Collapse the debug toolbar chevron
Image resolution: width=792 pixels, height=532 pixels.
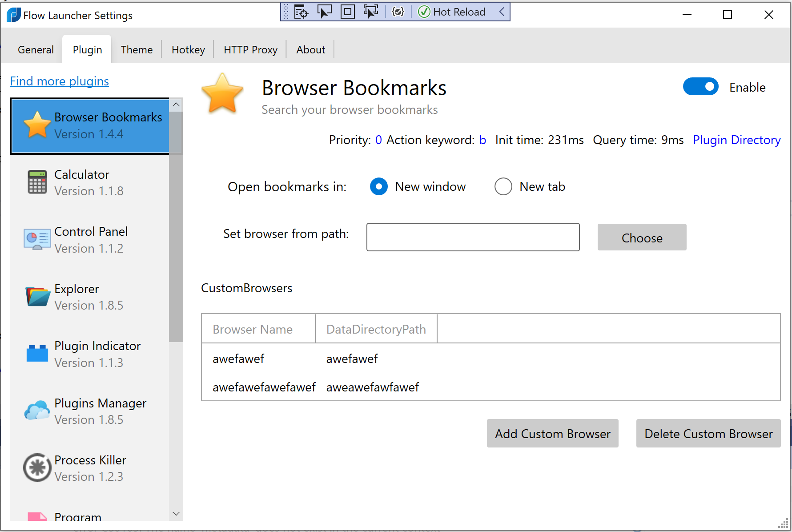502,12
